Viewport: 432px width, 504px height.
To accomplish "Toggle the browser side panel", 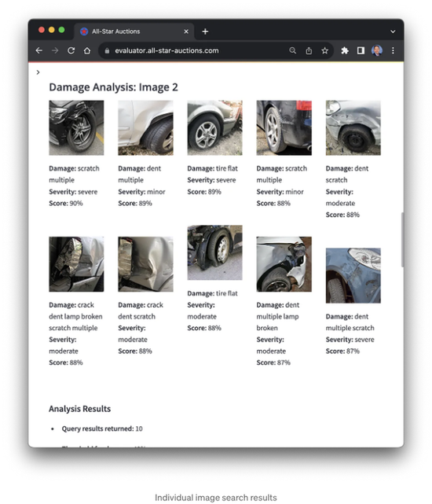I will click(361, 50).
